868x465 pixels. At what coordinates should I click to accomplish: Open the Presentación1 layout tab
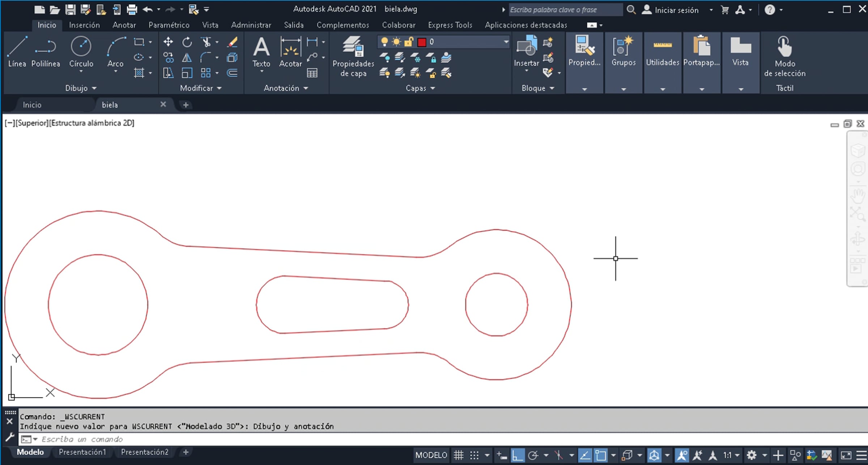(82, 452)
